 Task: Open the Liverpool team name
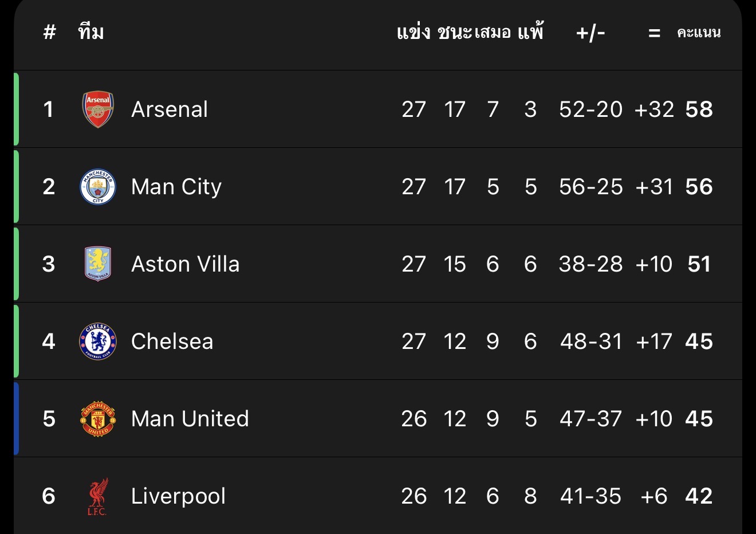[x=179, y=496]
